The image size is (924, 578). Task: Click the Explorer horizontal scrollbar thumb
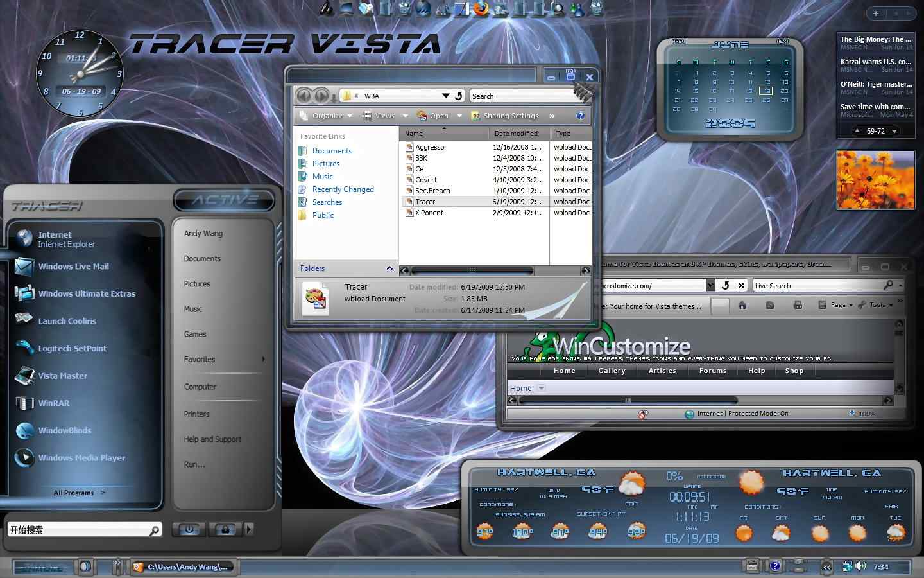(x=472, y=270)
